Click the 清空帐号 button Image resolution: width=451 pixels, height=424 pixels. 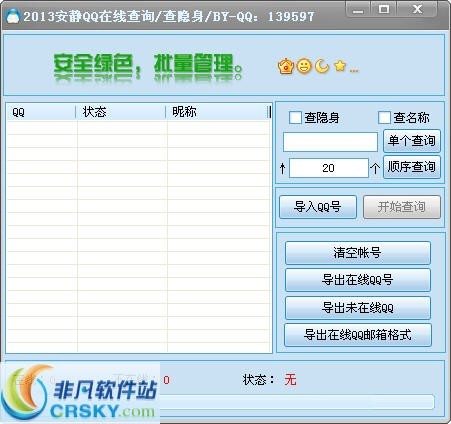(358, 253)
